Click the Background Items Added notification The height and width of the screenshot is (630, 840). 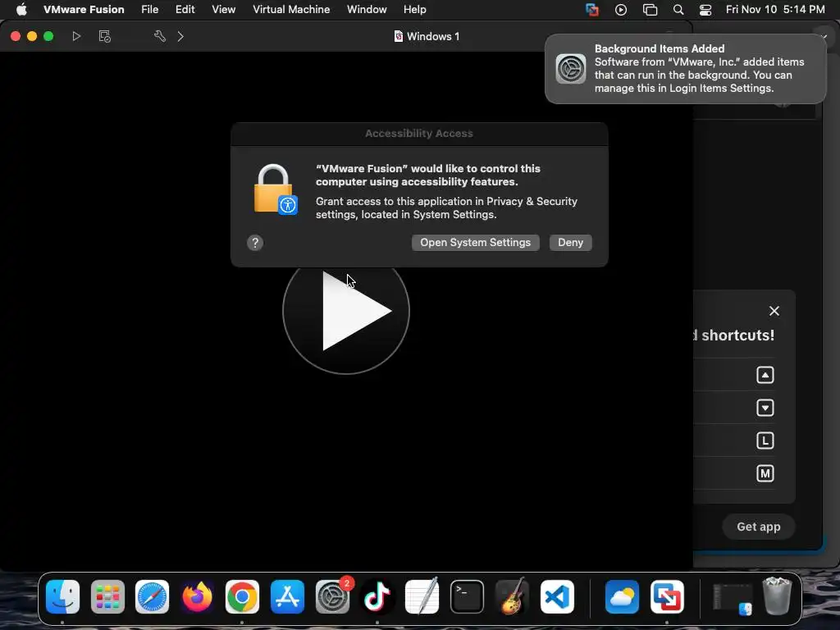[685, 69]
